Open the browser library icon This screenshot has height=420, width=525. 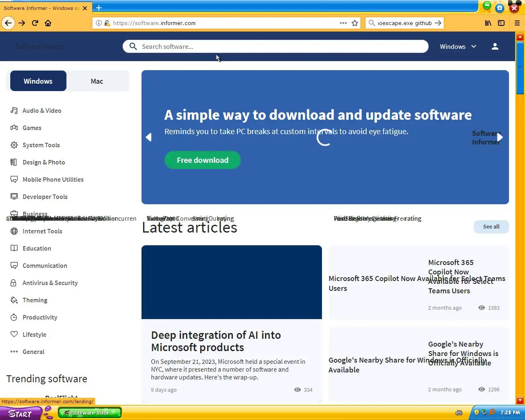tap(488, 23)
